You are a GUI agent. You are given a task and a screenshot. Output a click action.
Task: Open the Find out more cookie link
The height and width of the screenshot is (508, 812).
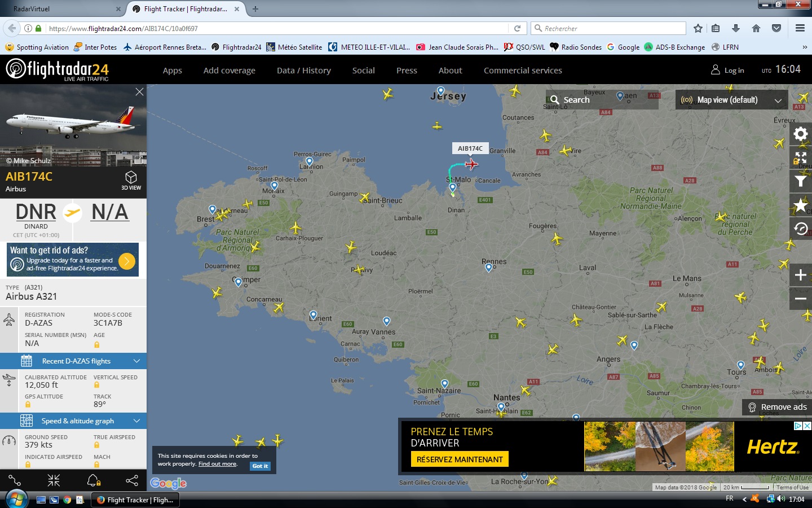(x=218, y=464)
